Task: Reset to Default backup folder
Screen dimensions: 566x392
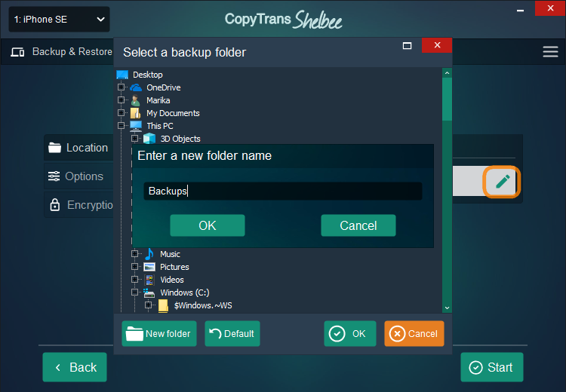Action: click(232, 334)
